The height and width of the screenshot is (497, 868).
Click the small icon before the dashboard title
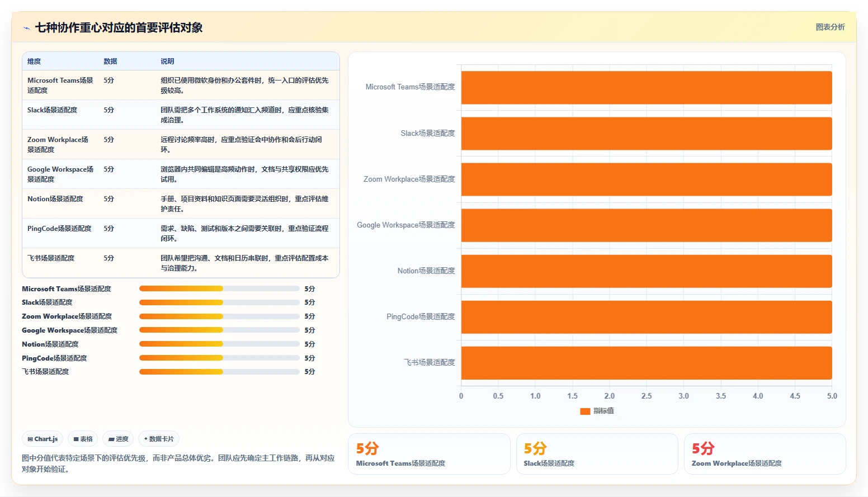(x=26, y=28)
